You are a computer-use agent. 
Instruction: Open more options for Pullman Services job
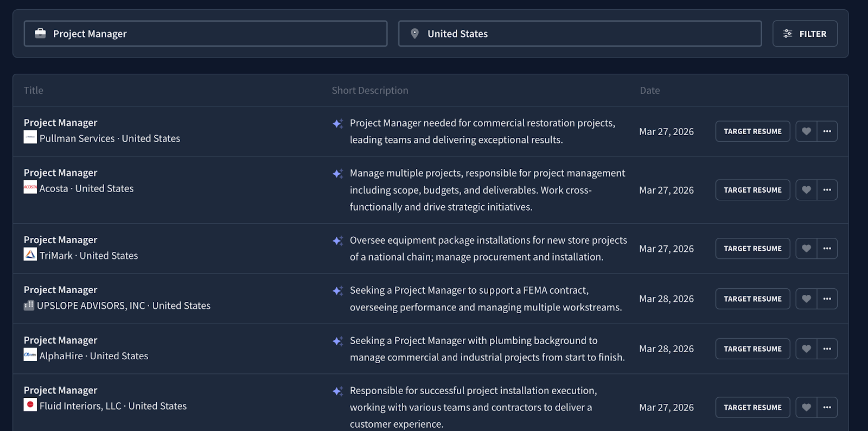[827, 131]
